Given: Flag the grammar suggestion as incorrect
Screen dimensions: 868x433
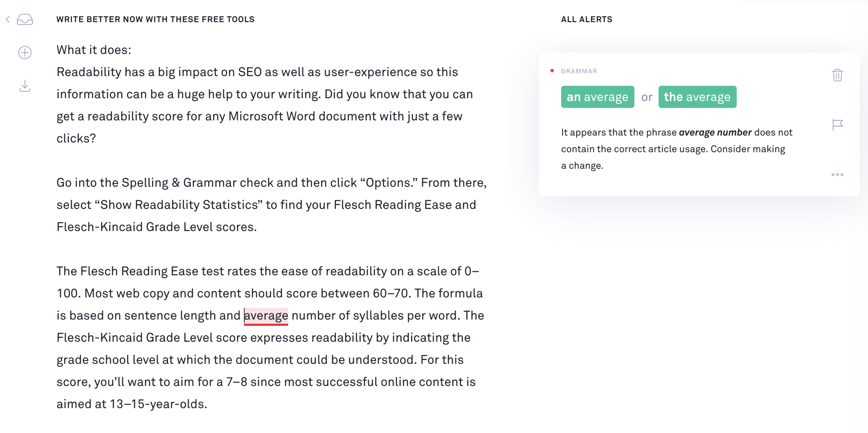Looking at the screenshot, I should pos(837,124).
